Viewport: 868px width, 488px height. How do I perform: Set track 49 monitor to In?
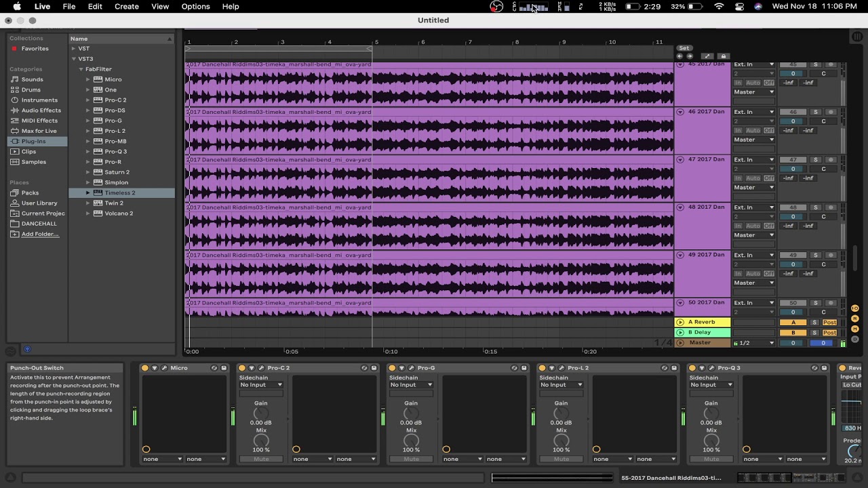point(738,274)
